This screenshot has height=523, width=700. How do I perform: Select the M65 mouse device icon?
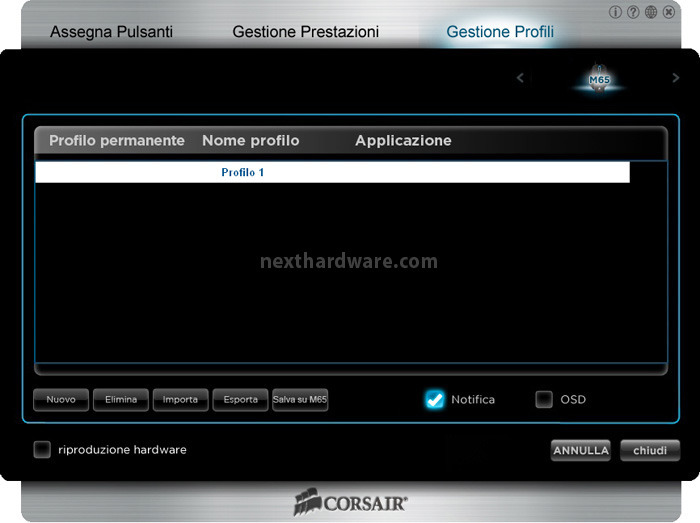(599, 79)
